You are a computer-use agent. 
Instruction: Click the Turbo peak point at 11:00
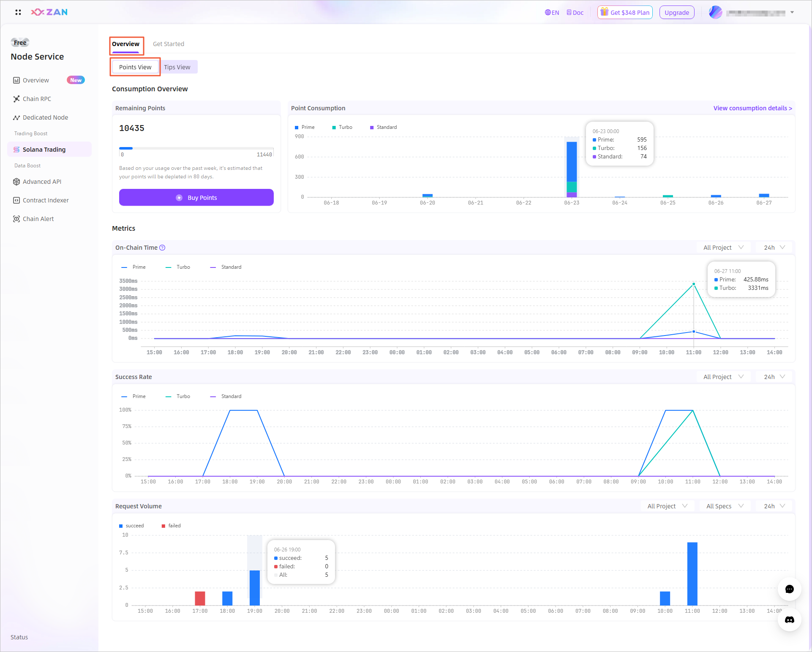694,284
